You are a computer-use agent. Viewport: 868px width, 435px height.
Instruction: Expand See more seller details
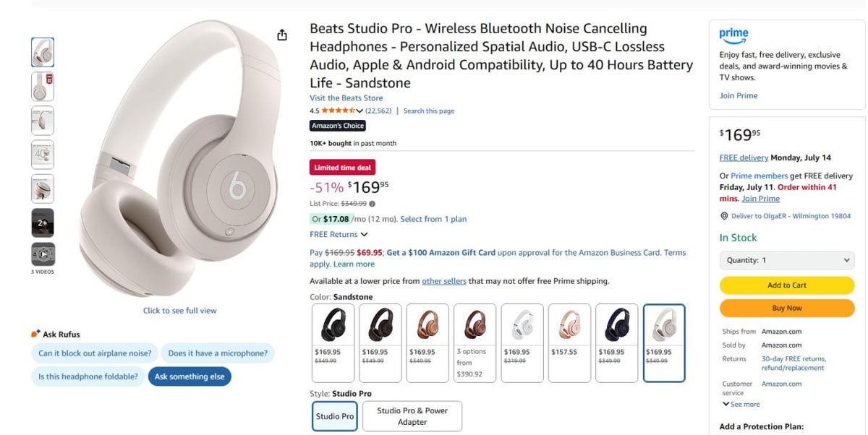pos(741,405)
